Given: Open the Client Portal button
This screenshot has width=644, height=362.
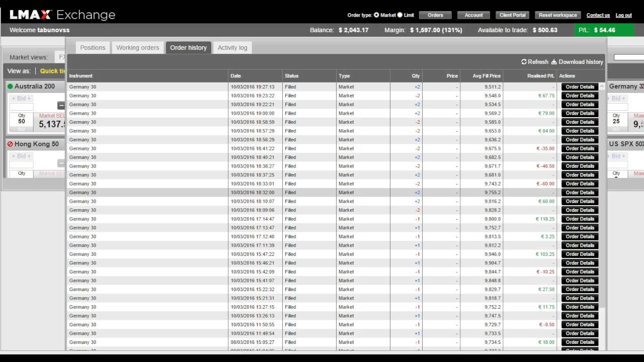Looking at the screenshot, I should (513, 15).
